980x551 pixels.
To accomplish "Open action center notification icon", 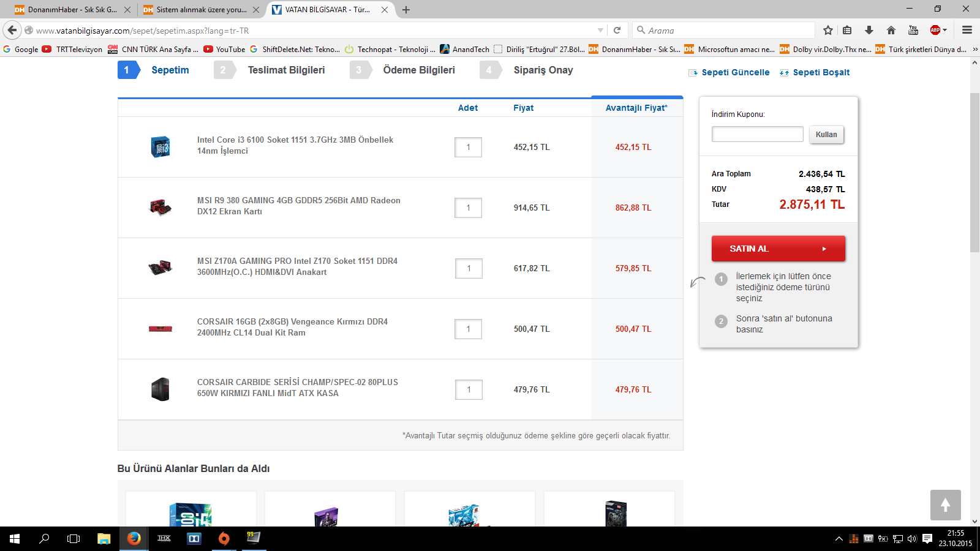I will 927,539.
